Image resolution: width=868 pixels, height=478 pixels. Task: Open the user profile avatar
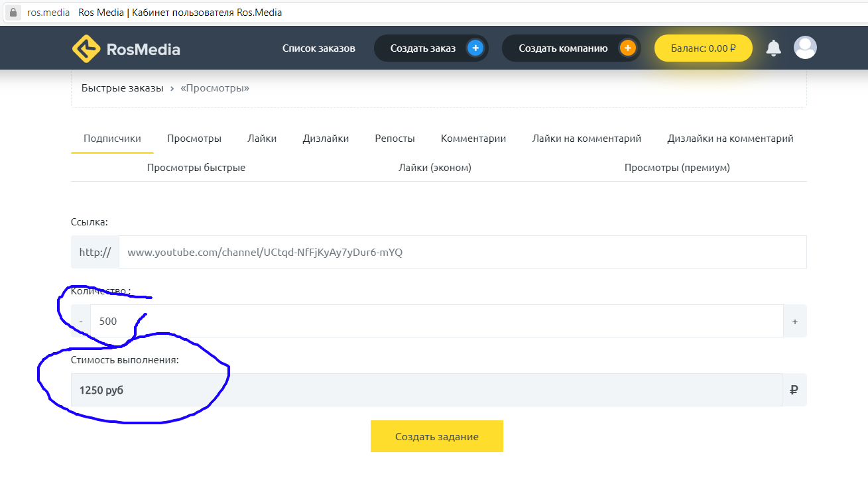805,48
